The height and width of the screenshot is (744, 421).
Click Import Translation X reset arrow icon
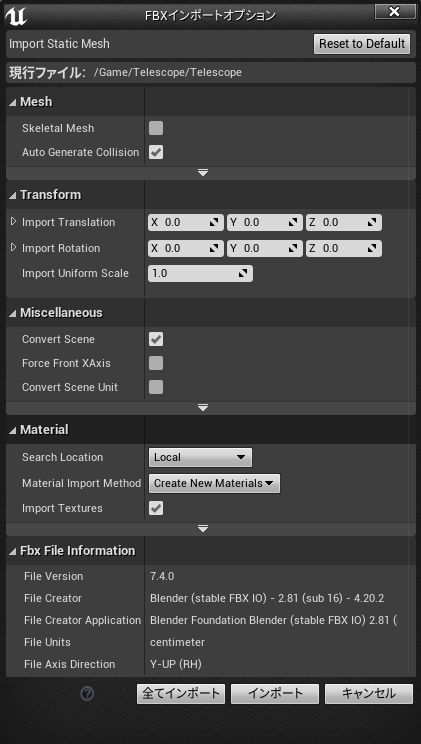tap(215, 222)
